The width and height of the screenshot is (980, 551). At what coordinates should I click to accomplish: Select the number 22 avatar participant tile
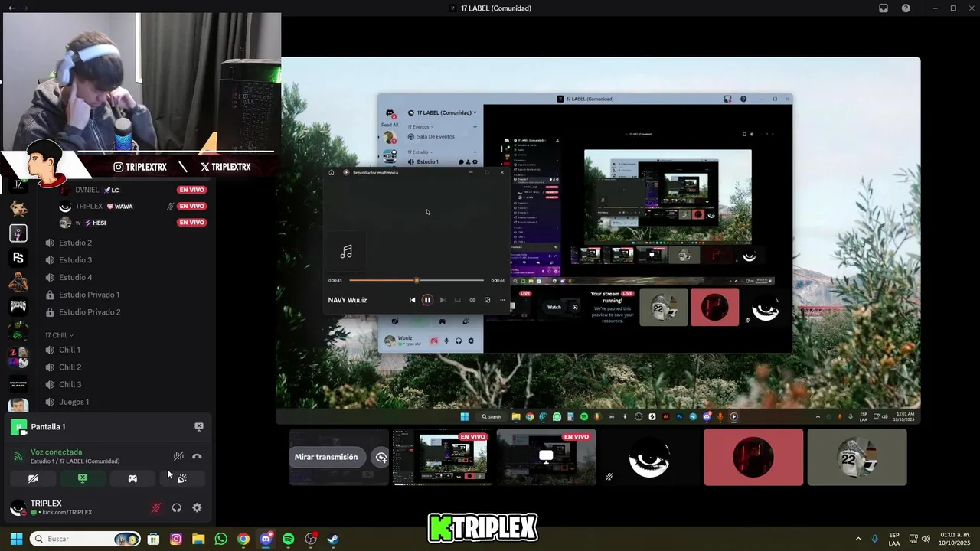(x=857, y=457)
